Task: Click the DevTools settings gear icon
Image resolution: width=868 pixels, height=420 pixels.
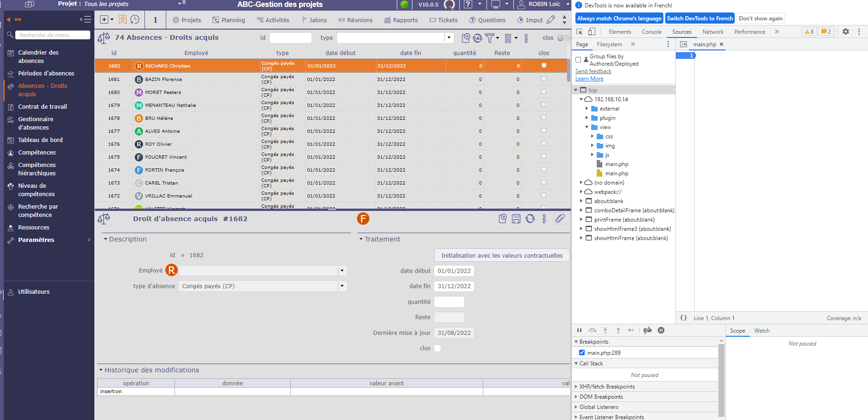Action: 845,31
